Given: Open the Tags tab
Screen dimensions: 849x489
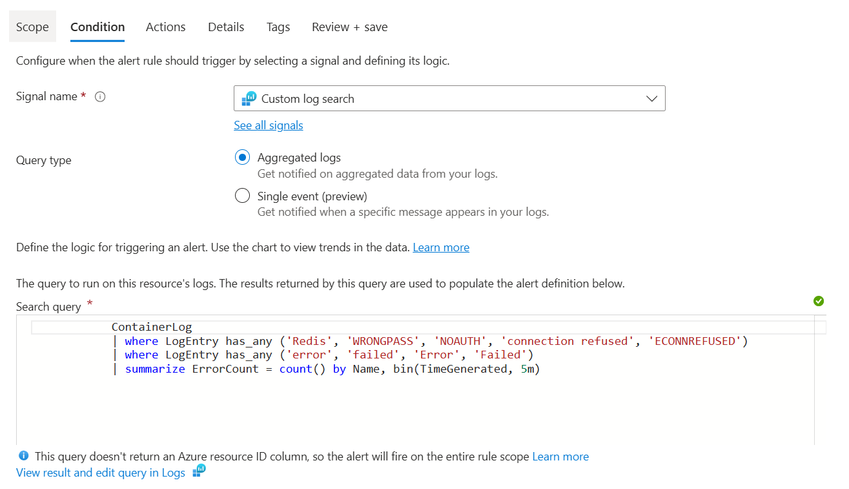Looking at the screenshot, I should [278, 27].
